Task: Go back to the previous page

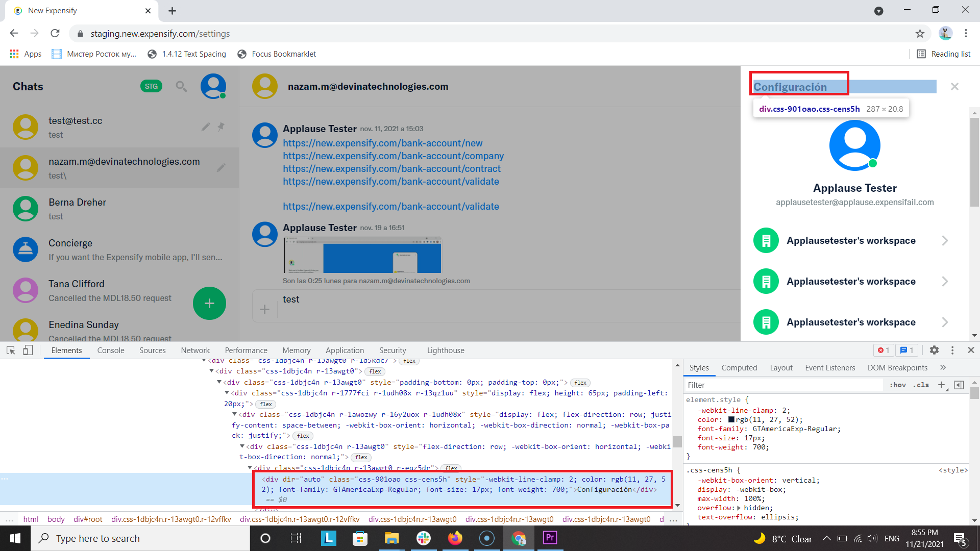Action: pos(14,34)
